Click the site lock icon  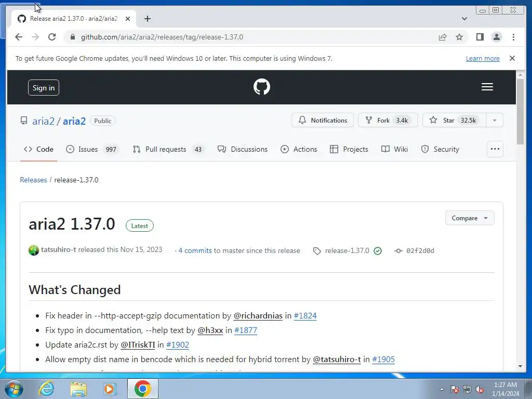click(x=72, y=37)
